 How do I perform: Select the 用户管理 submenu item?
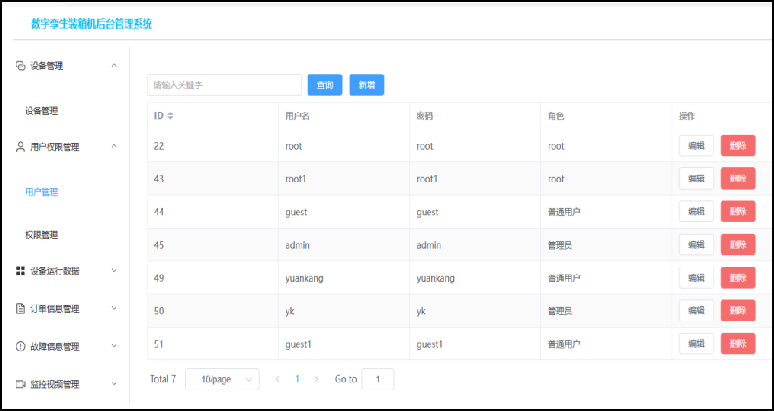click(x=42, y=191)
